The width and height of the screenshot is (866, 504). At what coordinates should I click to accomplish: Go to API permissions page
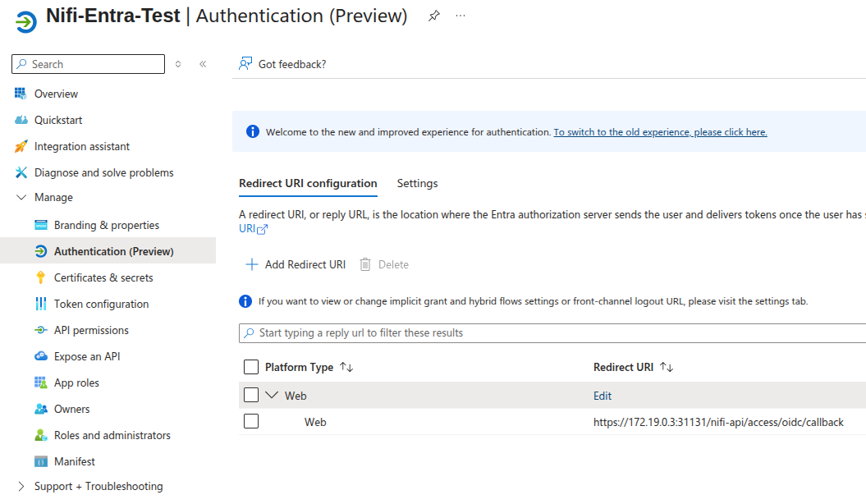[91, 330]
